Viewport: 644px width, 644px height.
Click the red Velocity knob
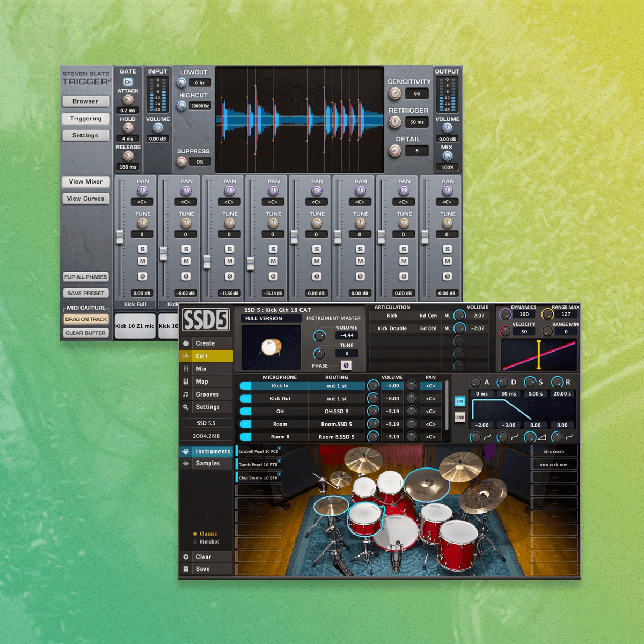tap(505, 331)
